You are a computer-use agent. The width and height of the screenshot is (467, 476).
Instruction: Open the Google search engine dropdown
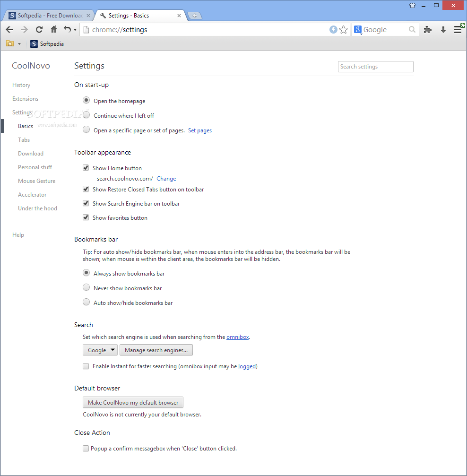pyautogui.click(x=100, y=350)
